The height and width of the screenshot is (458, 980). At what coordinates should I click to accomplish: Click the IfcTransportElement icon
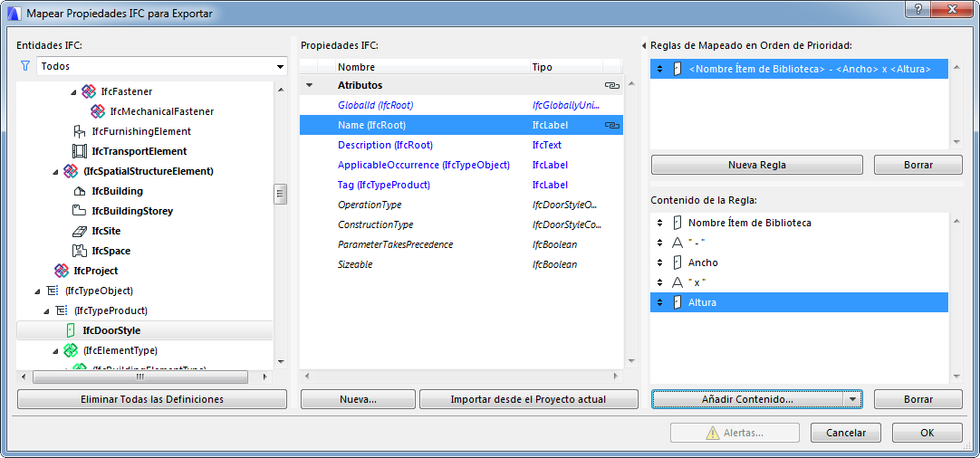[x=80, y=151]
